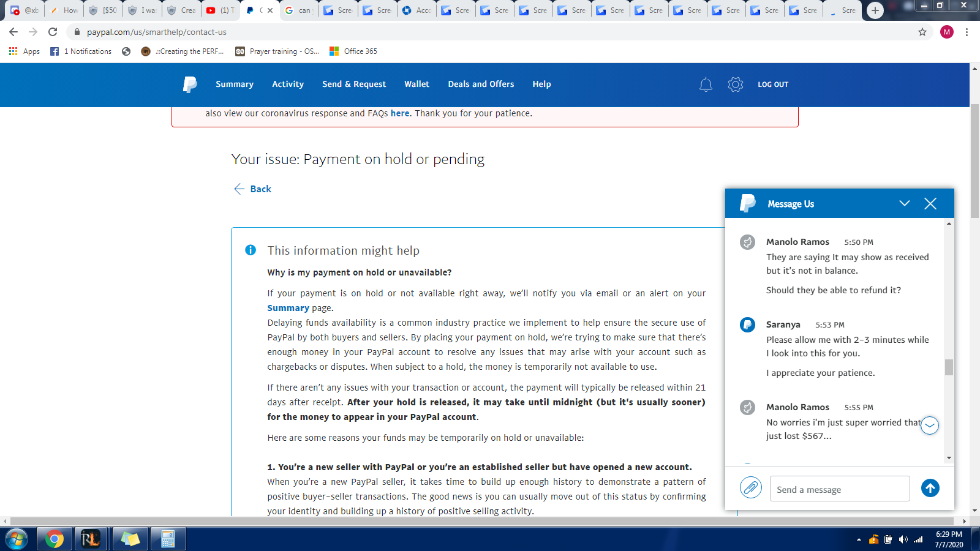Open the Office 365 bookmark

(x=353, y=51)
